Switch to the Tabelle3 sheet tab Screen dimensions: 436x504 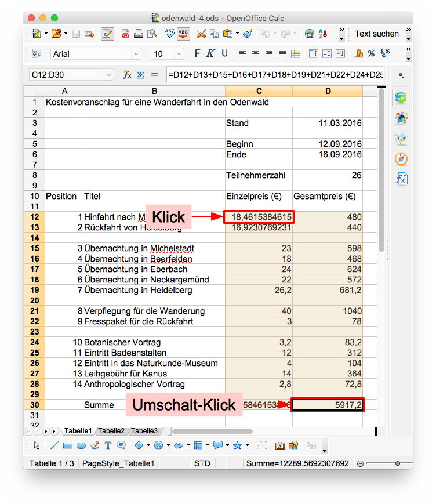pos(144,431)
